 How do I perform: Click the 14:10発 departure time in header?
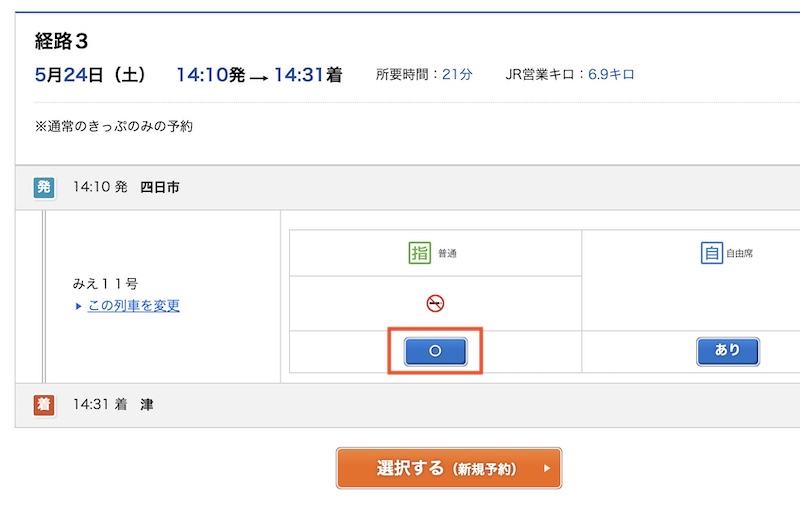(211, 75)
